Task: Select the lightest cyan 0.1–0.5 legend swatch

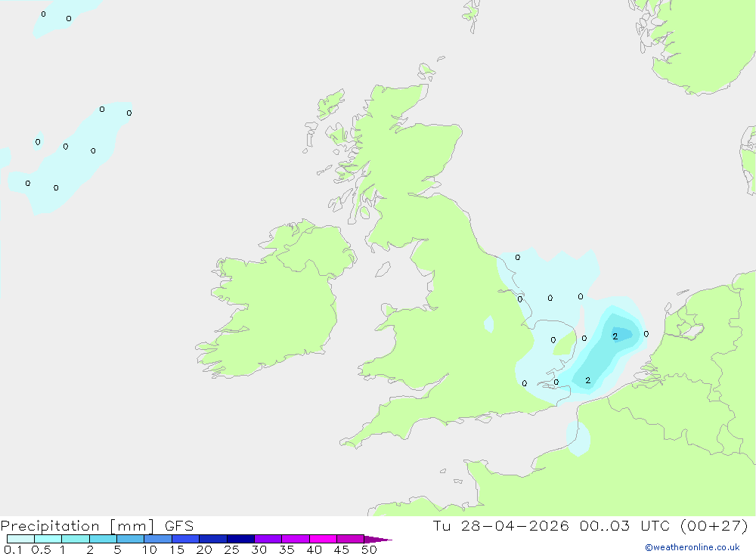Action: coord(20,539)
